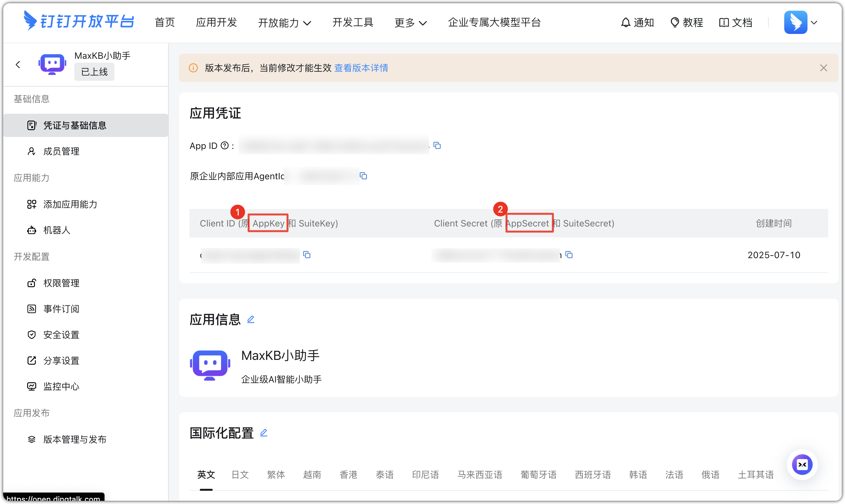The height and width of the screenshot is (504, 845).
Task: Expand the 开放能力 dropdown
Action: tap(285, 22)
